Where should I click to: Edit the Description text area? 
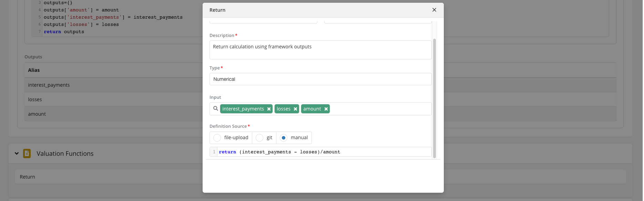coord(320,50)
